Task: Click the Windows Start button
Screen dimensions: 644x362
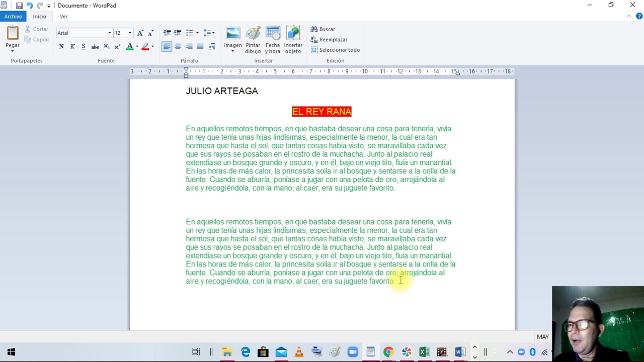Action: 11,352
